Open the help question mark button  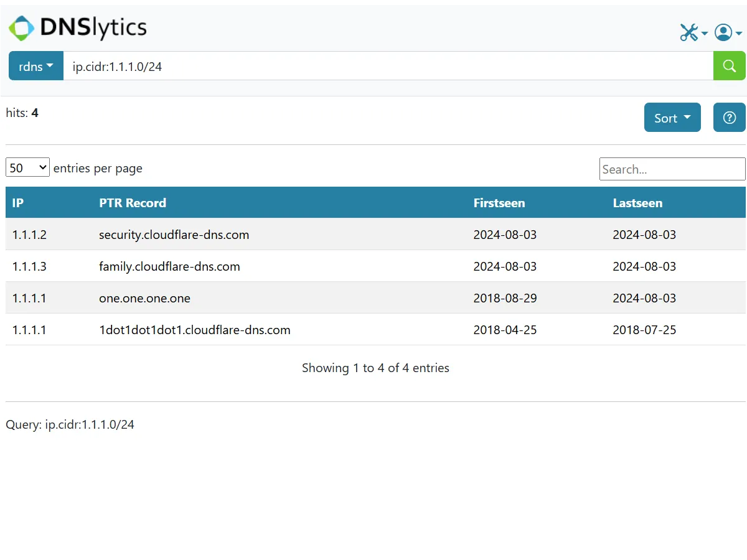pyautogui.click(x=729, y=118)
